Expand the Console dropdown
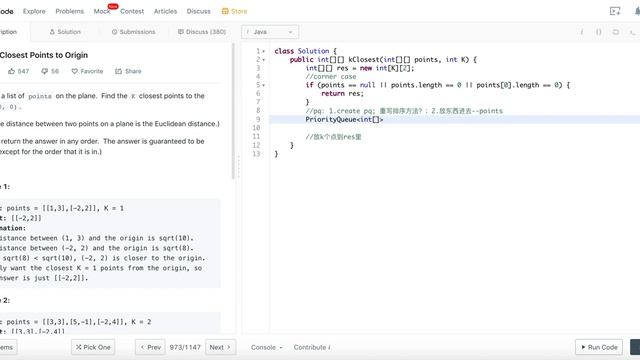The height and width of the screenshot is (360, 640). point(267,347)
